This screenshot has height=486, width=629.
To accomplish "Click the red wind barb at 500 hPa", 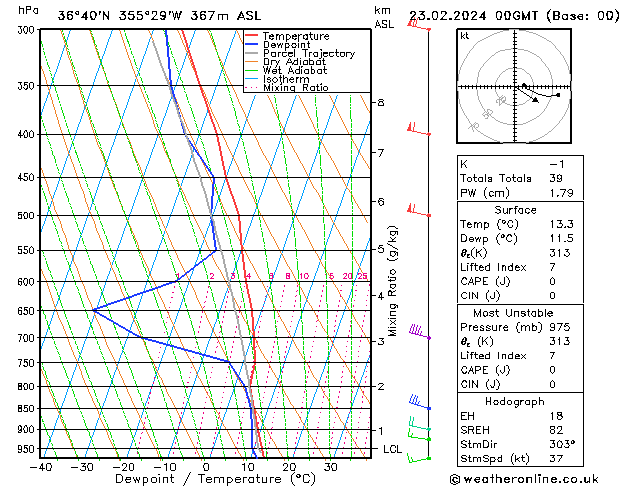I will tap(418, 211).
